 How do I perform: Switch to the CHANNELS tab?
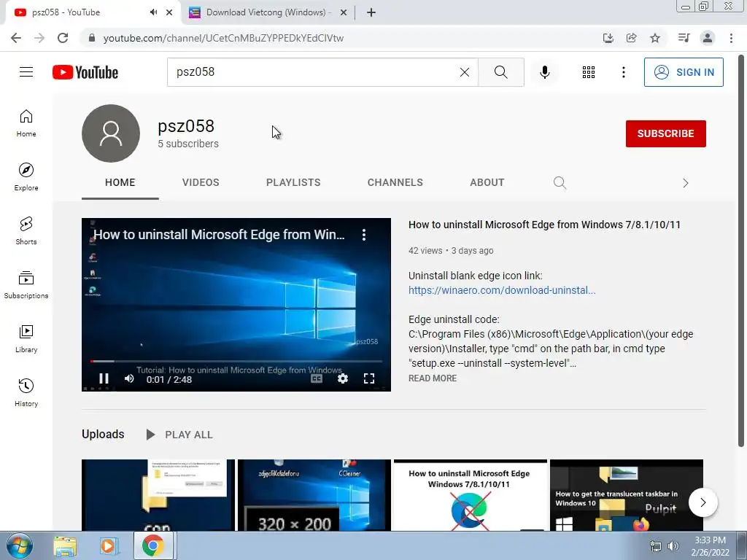pos(395,182)
